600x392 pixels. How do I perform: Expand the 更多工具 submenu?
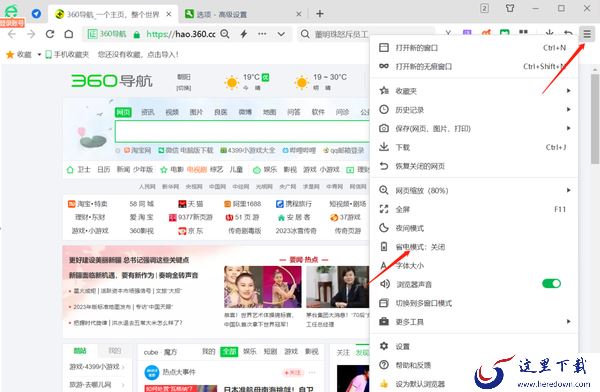pyautogui.click(x=474, y=322)
